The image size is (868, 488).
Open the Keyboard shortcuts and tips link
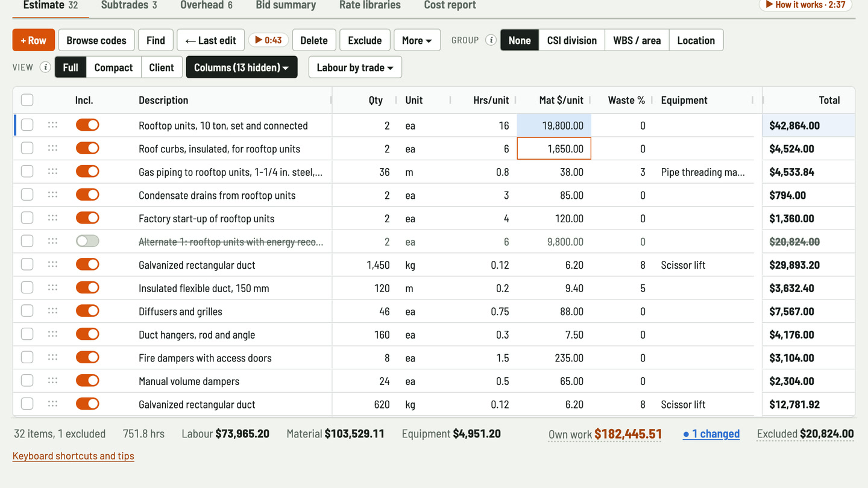point(74,456)
